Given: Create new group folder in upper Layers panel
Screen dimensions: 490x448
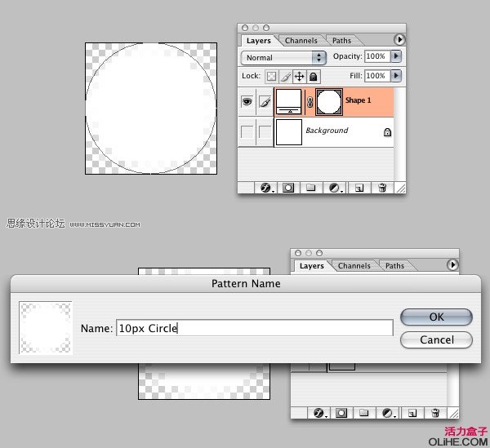Looking at the screenshot, I should [310, 188].
